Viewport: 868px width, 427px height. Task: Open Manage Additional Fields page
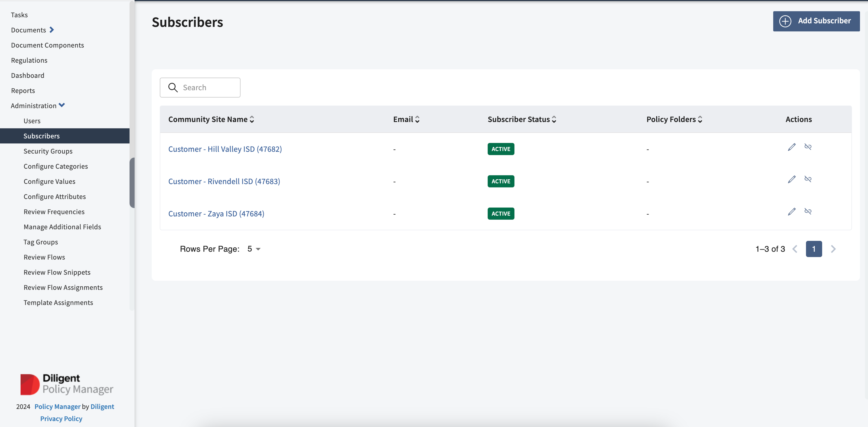62,227
